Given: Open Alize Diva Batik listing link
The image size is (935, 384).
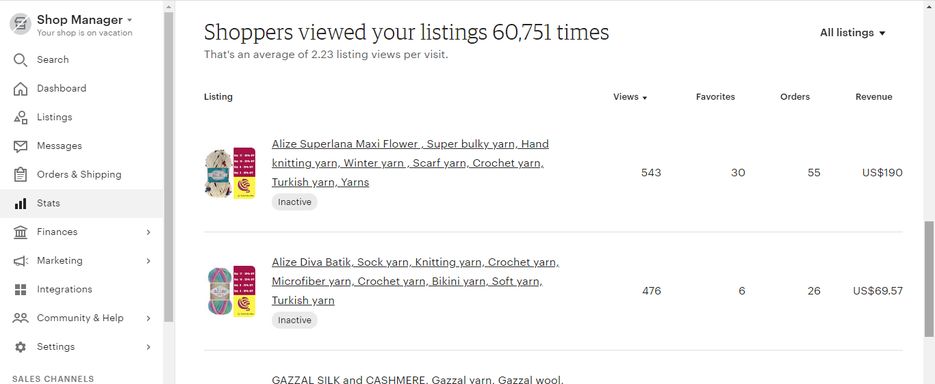Looking at the screenshot, I should tap(415, 281).
